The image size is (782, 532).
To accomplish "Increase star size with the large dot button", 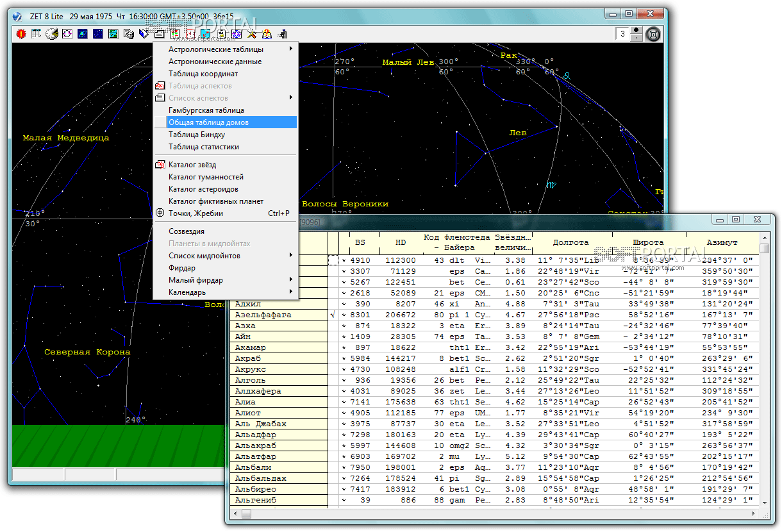I will point(636,30).
